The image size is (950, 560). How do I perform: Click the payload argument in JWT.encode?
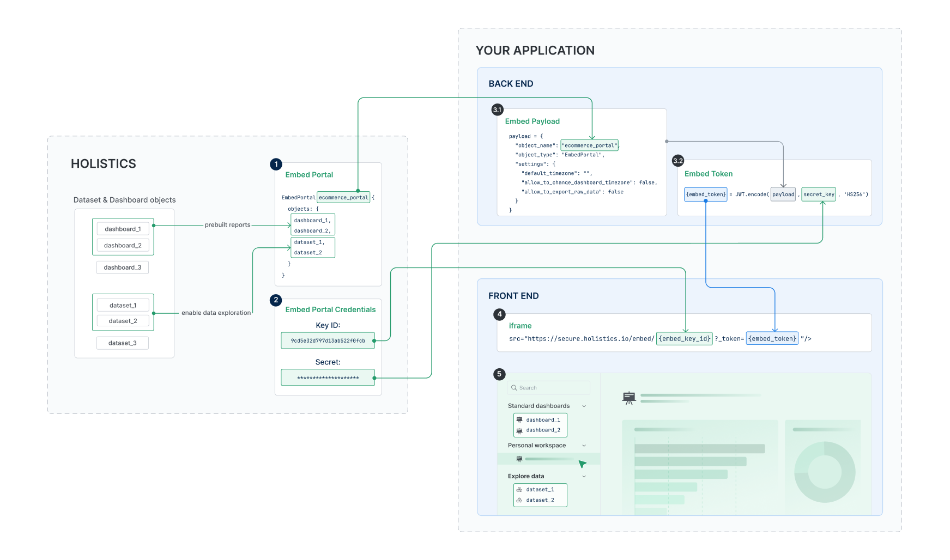783,194
